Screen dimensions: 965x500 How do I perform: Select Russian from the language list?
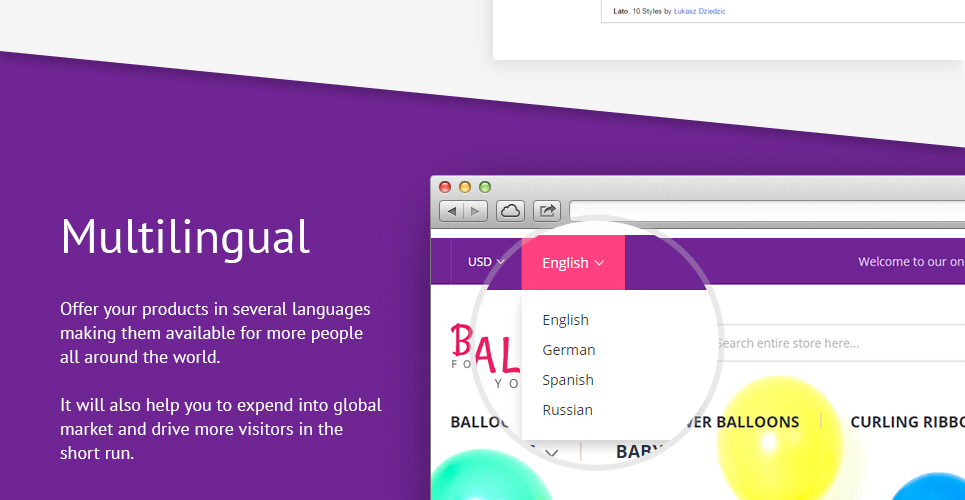[x=567, y=409]
